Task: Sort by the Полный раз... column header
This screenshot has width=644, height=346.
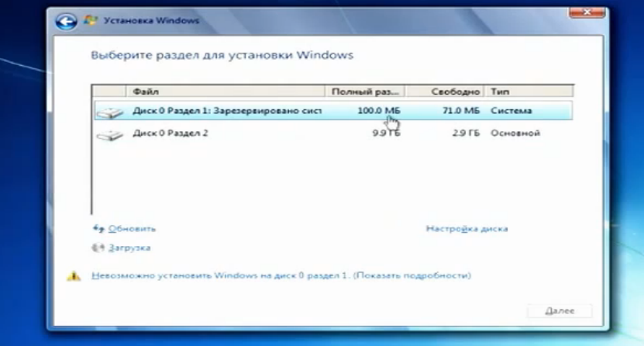Action: pyautogui.click(x=365, y=92)
